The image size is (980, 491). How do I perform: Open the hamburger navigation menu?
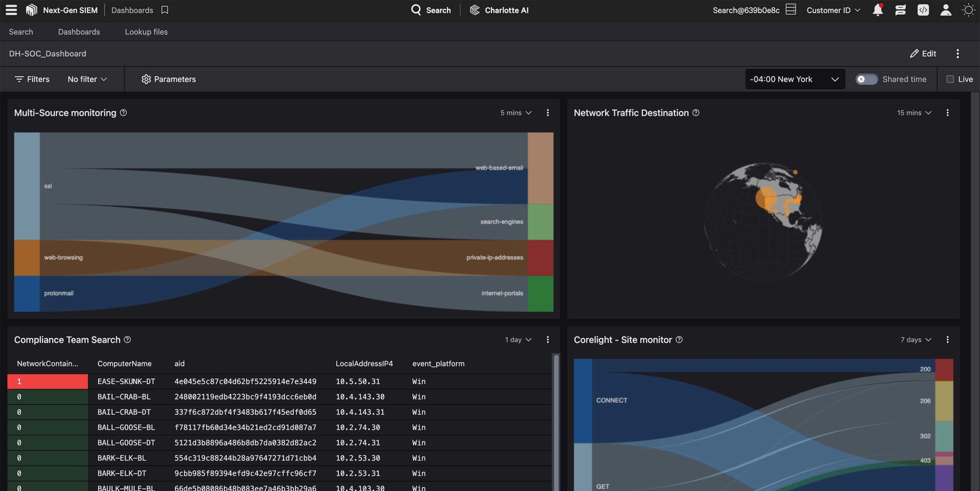click(x=11, y=10)
